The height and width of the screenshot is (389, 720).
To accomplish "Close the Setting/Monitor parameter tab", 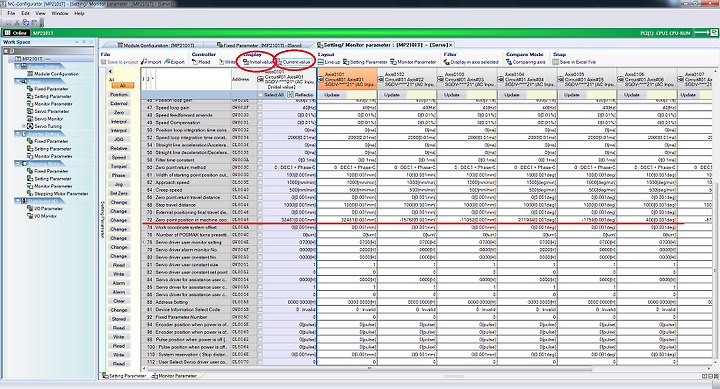I will coord(451,45).
